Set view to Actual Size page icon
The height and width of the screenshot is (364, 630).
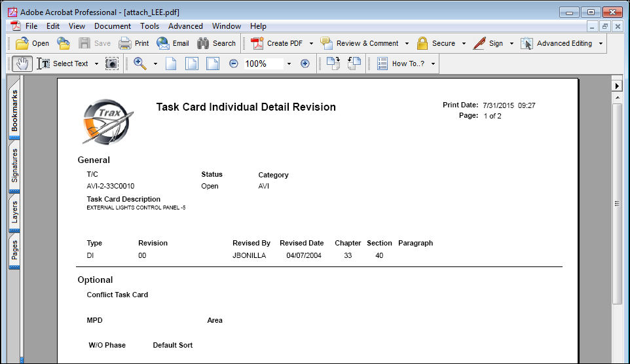point(171,64)
